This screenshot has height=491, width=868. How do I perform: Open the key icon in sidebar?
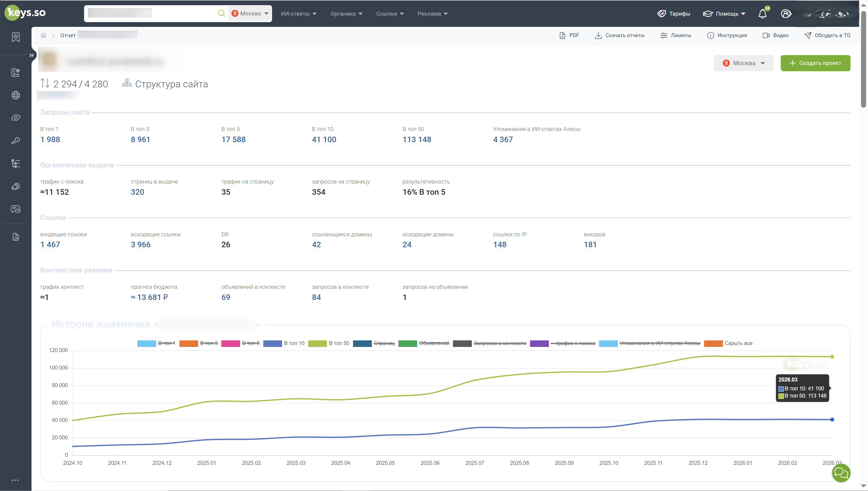pos(15,141)
